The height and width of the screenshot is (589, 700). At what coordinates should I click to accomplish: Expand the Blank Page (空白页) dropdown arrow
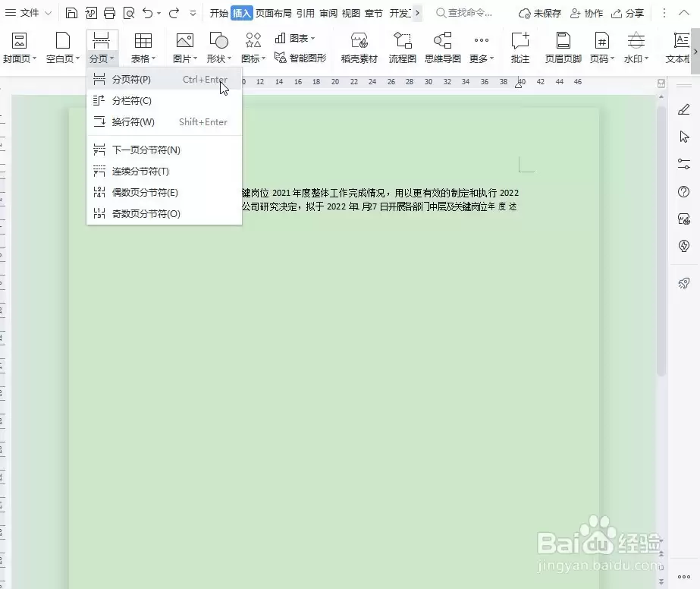click(77, 58)
